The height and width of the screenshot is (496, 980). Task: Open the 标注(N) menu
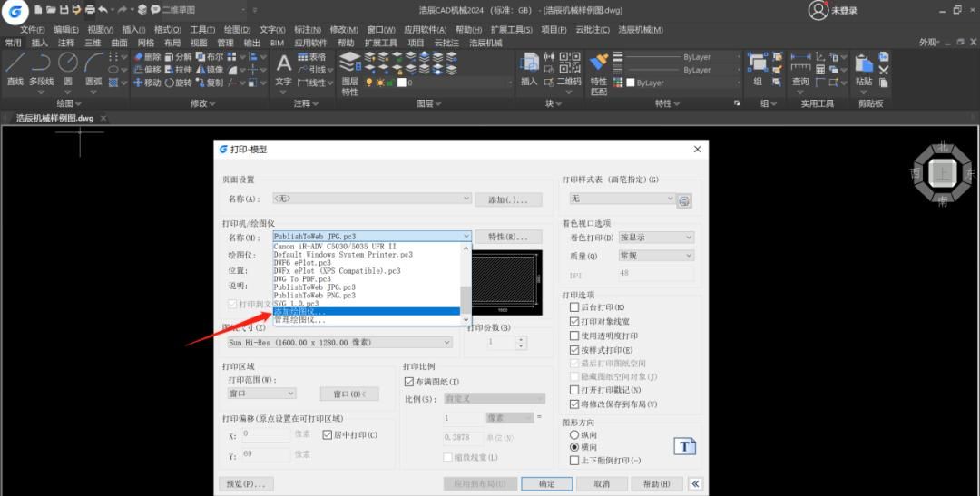308,29
